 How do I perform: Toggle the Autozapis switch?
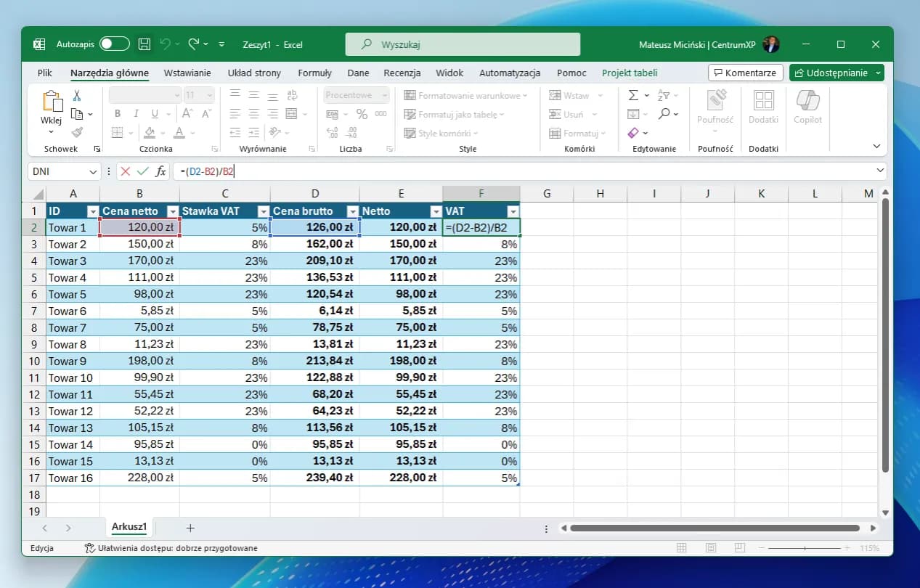114,44
